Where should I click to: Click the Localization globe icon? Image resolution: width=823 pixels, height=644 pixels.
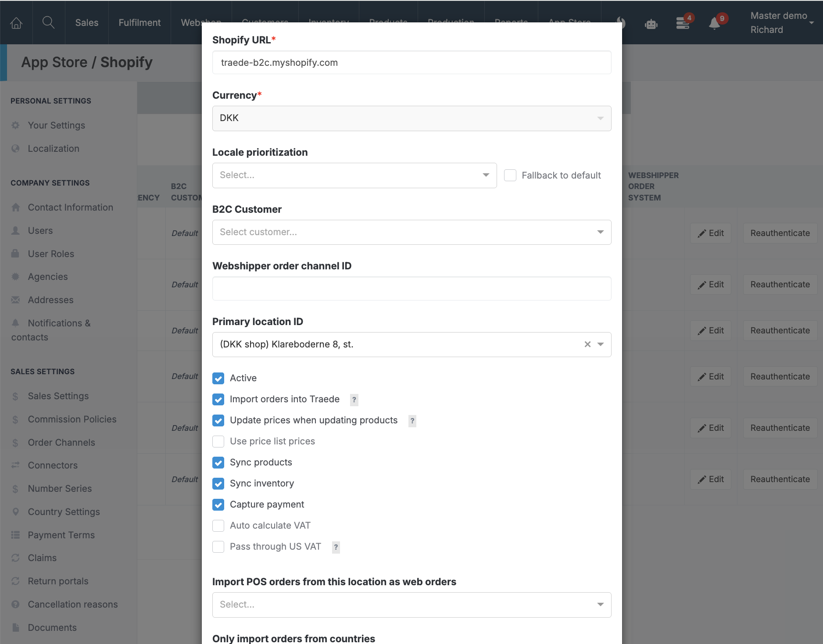[x=15, y=149]
